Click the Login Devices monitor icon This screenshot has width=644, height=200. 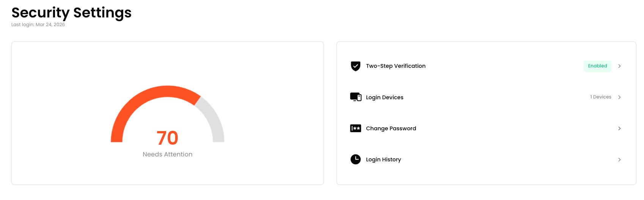point(355,97)
